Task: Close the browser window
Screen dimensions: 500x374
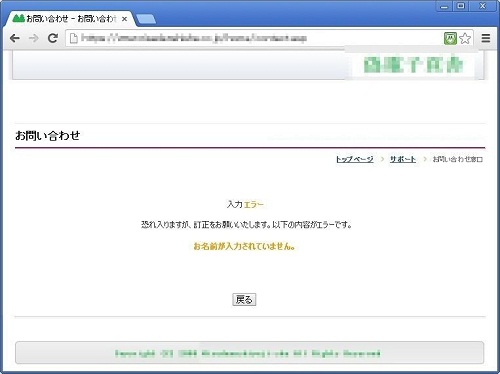Action: pyautogui.click(x=482, y=6)
